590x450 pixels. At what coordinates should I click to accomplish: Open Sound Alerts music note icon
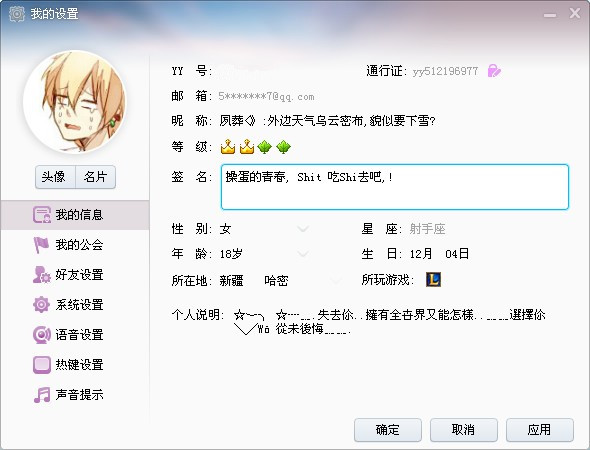[x=41, y=395]
